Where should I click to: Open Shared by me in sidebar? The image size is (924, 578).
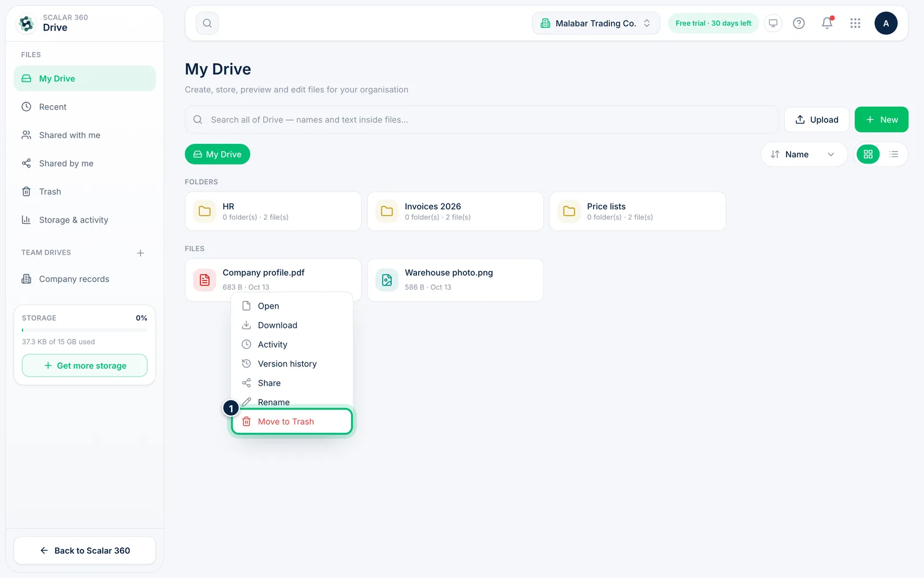coord(84,164)
